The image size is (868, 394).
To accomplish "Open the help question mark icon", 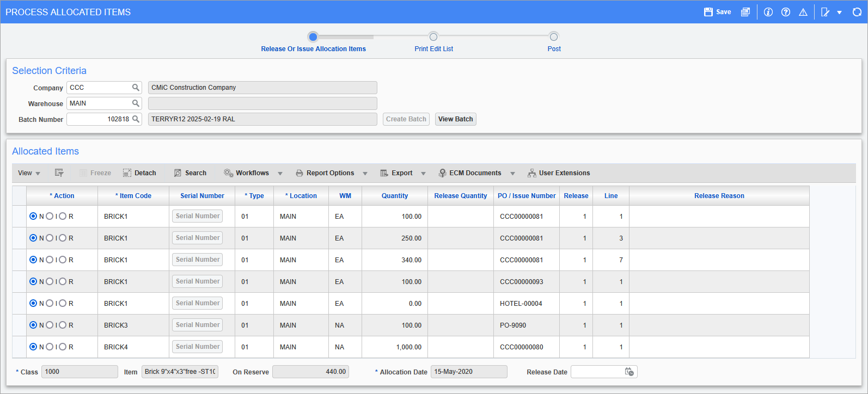I will (786, 12).
